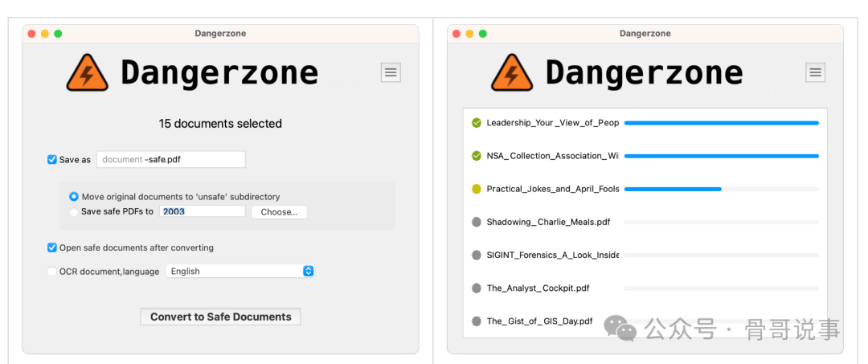Screen dimensions: 868x364
Task: Minimize the right Dangerzone window
Action: click(469, 34)
